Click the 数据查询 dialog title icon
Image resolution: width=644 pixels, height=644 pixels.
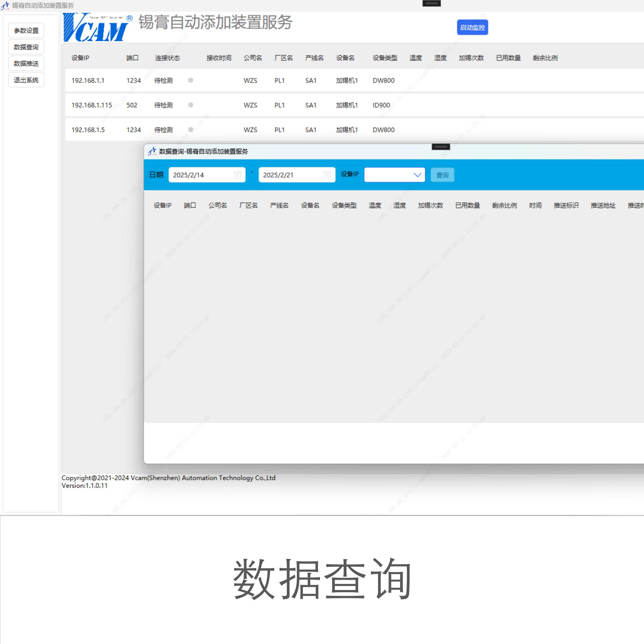pos(152,151)
